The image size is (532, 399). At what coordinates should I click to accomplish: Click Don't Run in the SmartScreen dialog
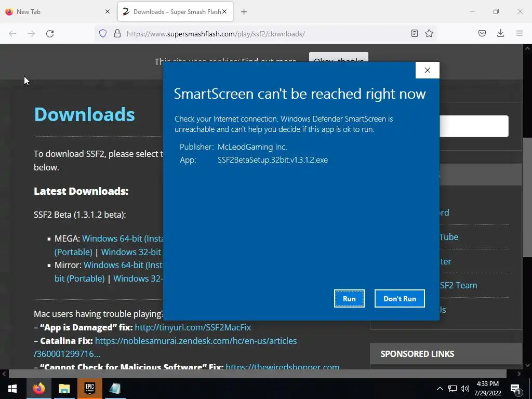point(400,299)
